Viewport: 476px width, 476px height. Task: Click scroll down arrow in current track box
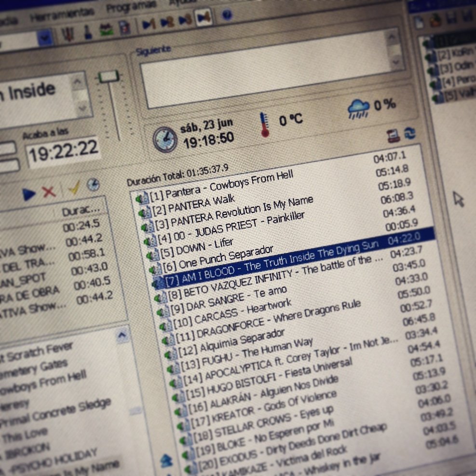pyautogui.click(x=82, y=108)
